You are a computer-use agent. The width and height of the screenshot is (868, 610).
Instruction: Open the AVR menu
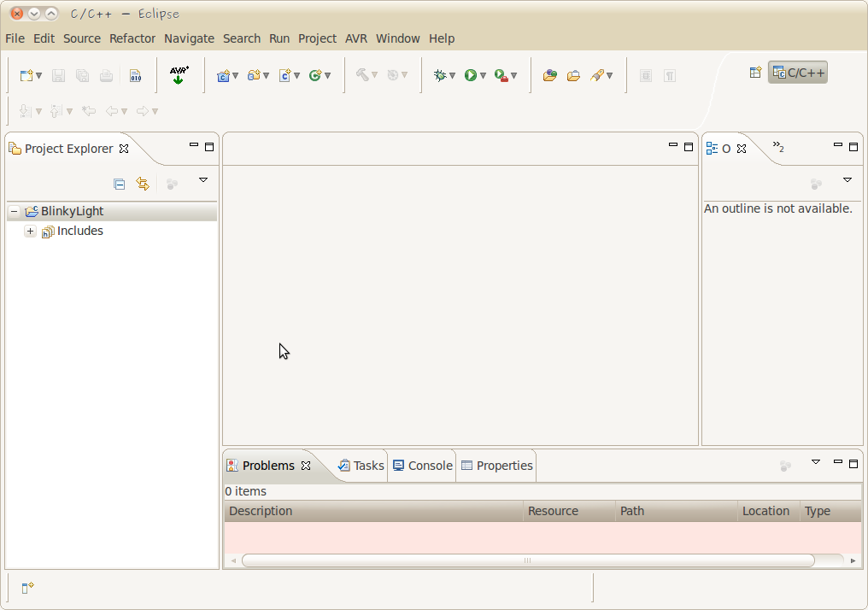tap(356, 38)
